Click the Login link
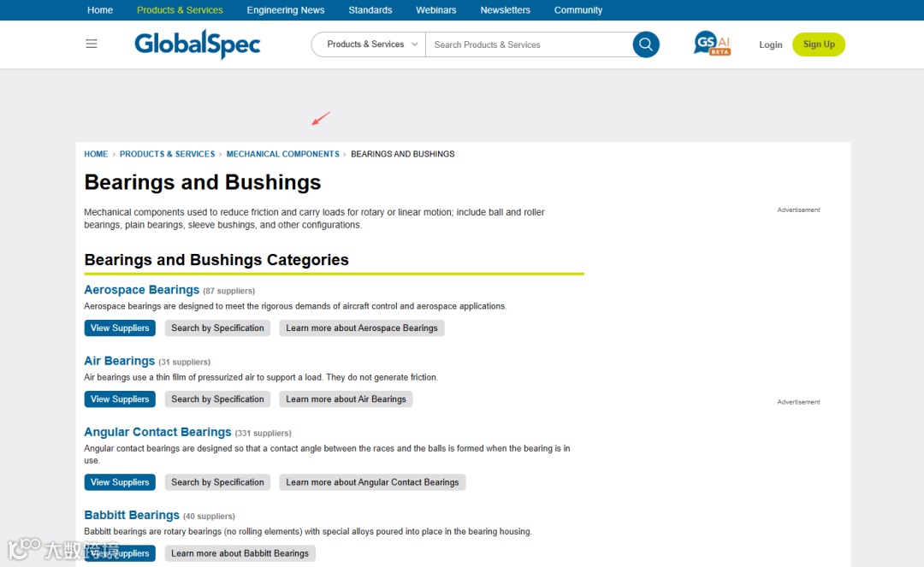Screen dimensions: 924x567 [770, 44]
